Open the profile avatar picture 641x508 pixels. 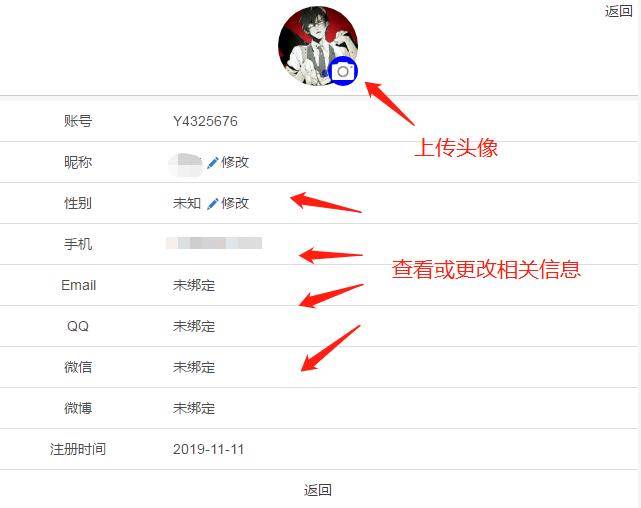click(318, 46)
